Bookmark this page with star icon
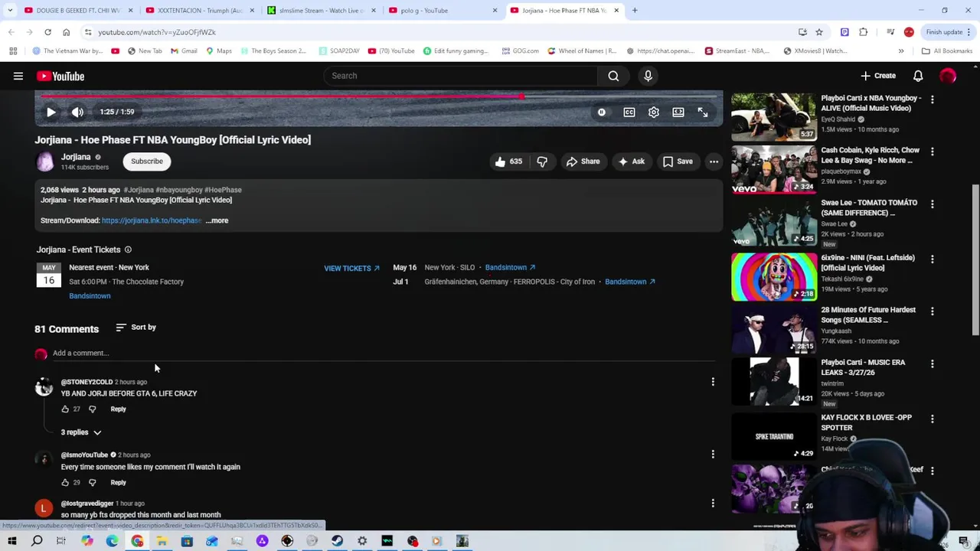Image resolution: width=980 pixels, height=551 pixels. pyautogui.click(x=819, y=32)
